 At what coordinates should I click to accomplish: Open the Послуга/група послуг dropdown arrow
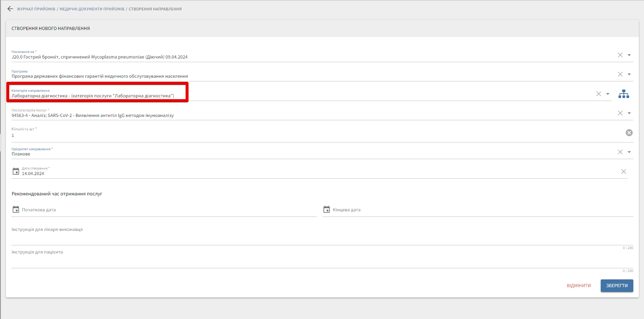point(629,113)
